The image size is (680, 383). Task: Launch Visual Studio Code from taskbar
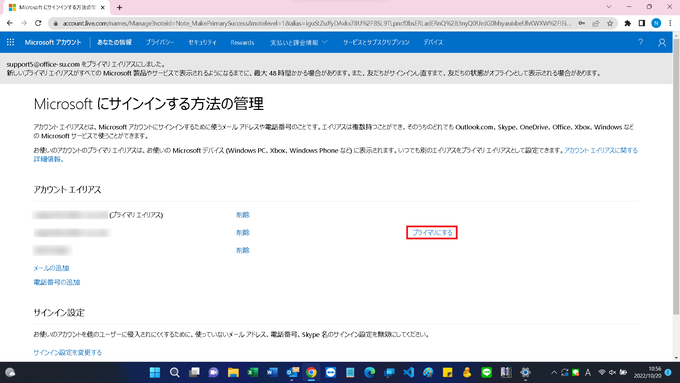pyautogui.click(x=409, y=372)
